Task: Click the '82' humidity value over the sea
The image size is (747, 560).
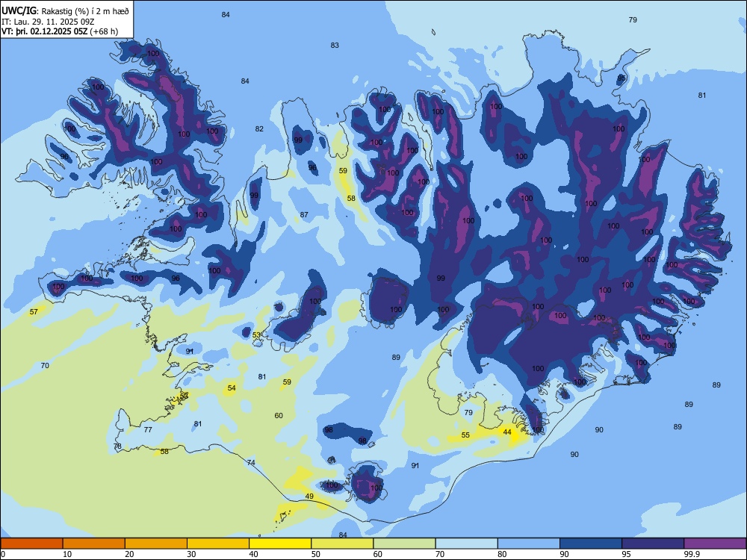Action: click(x=259, y=128)
